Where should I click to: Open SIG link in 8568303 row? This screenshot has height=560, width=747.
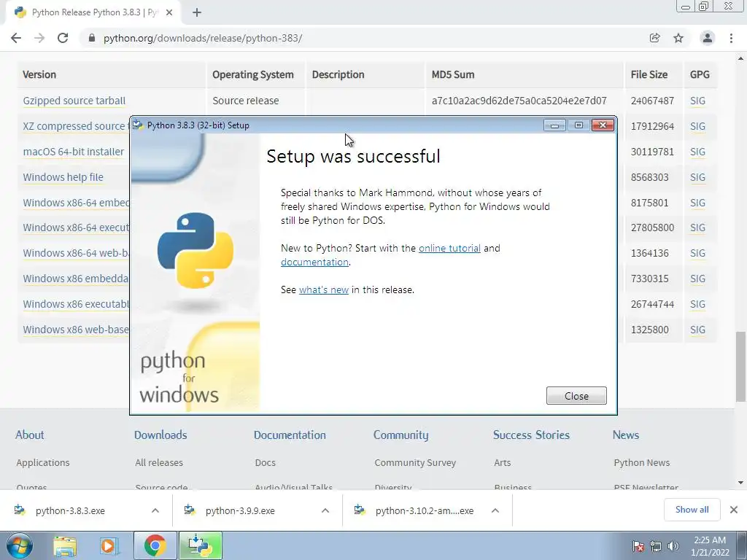click(x=697, y=177)
